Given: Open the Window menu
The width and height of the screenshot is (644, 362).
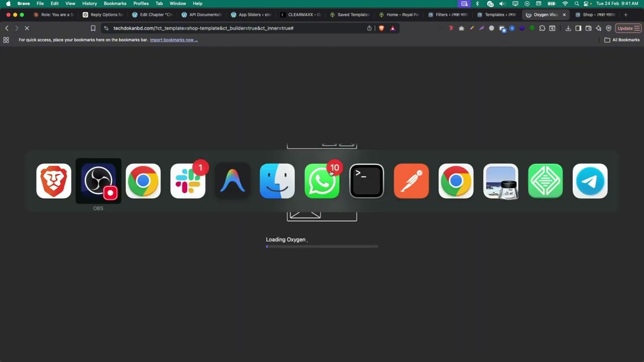Looking at the screenshot, I should click(x=178, y=4).
